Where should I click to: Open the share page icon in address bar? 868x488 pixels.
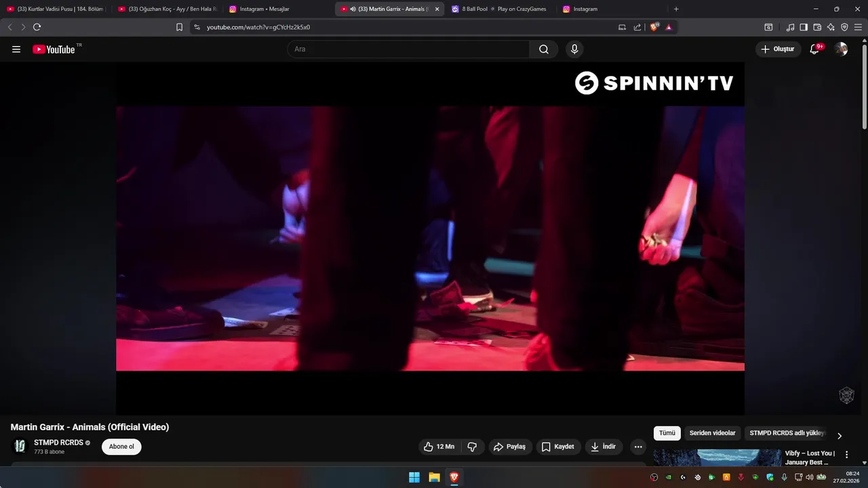coord(637,27)
